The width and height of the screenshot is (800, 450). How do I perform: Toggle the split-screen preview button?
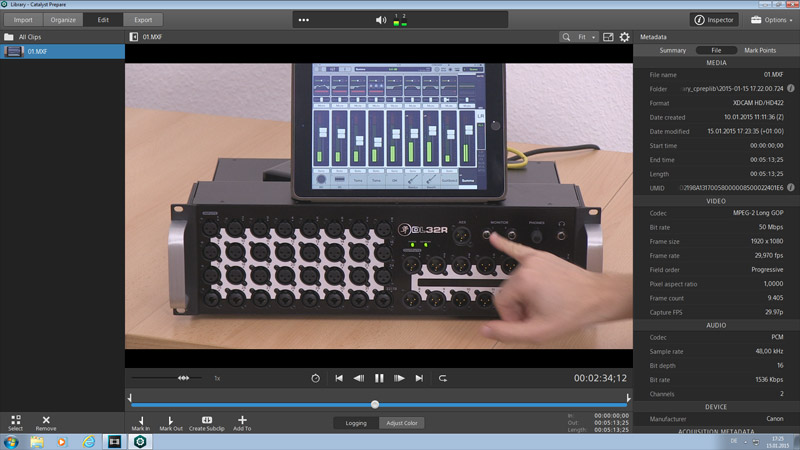(x=607, y=37)
